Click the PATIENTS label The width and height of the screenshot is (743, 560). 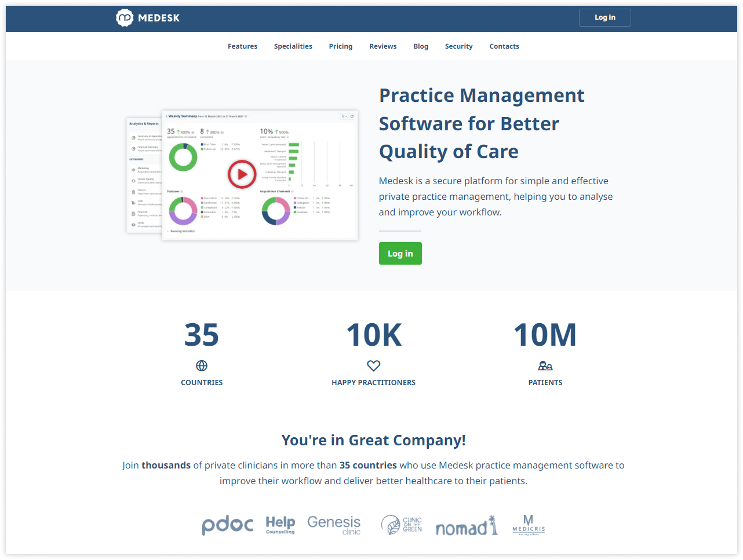coord(545,383)
